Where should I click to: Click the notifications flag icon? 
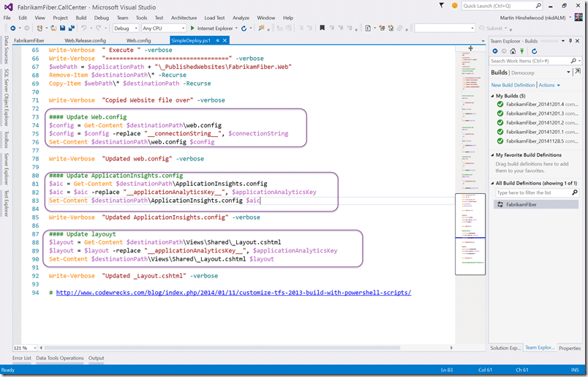click(442, 6)
